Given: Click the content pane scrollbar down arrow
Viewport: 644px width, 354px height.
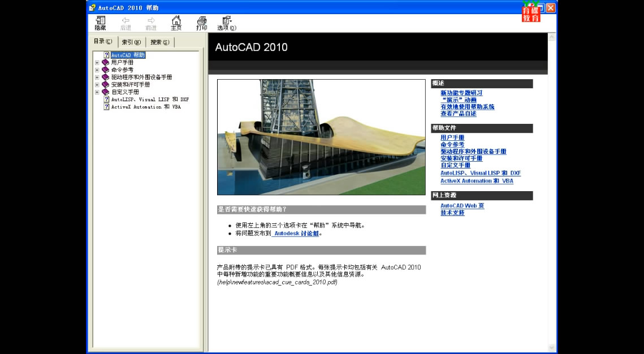Looking at the screenshot, I should coord(552,348).
